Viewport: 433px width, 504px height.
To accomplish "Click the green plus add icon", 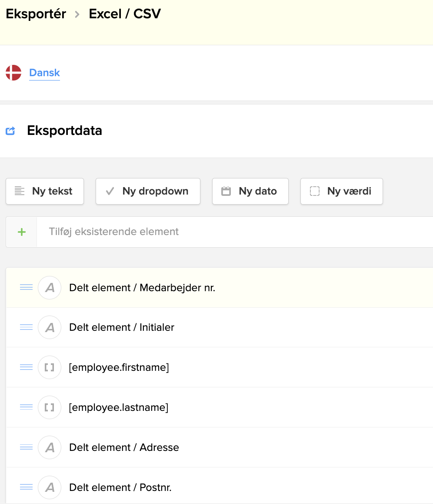I will click(22, 232).
